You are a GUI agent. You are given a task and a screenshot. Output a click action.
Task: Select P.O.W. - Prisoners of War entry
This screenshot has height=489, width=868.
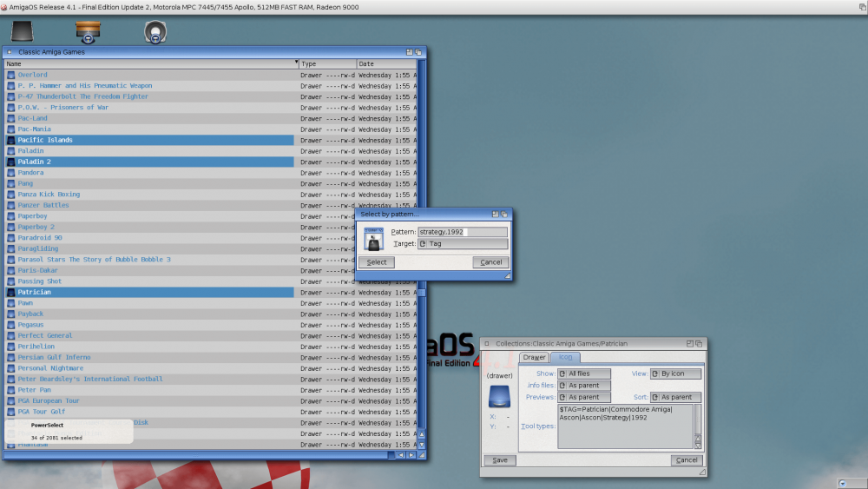tap(63, 108)
